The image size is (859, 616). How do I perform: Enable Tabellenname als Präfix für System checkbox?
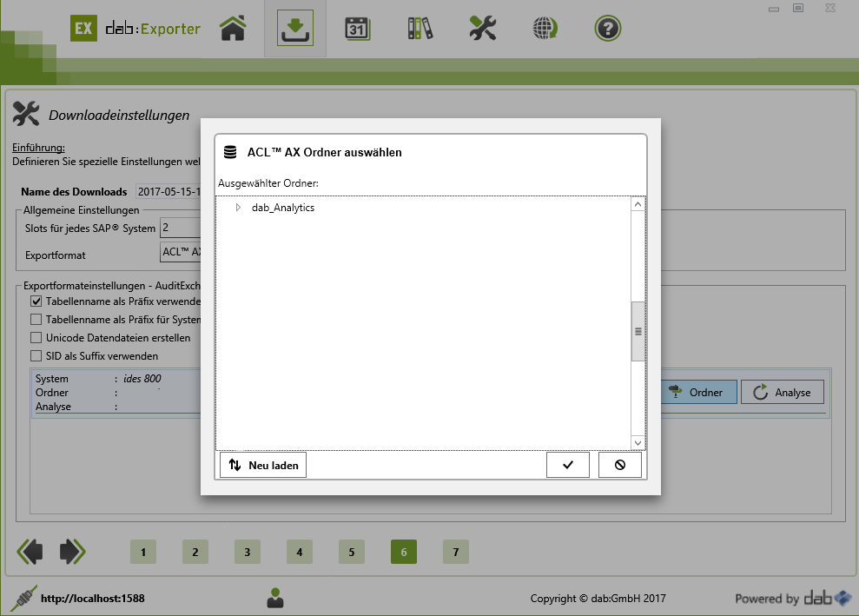tap(36, 320)
